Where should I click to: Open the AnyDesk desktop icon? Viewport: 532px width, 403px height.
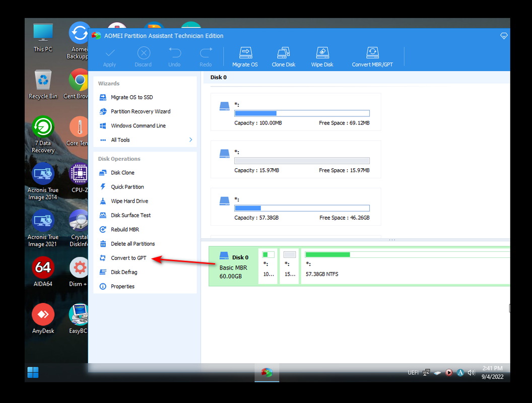[43, 319]
